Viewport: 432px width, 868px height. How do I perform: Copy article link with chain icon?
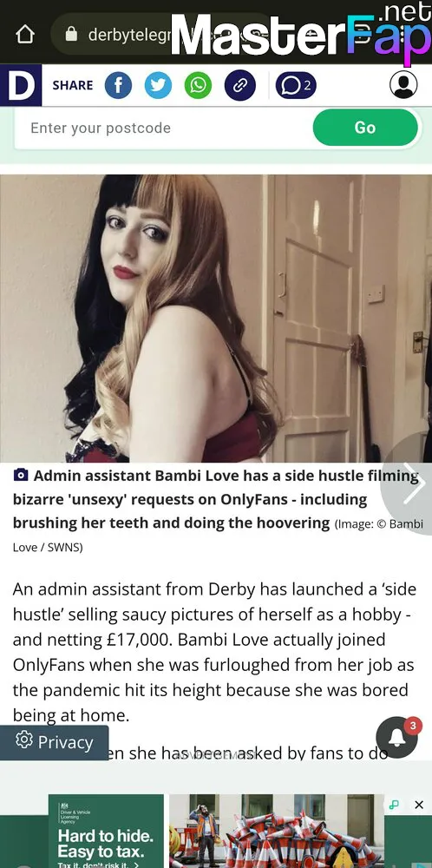[x=240, y=85]
